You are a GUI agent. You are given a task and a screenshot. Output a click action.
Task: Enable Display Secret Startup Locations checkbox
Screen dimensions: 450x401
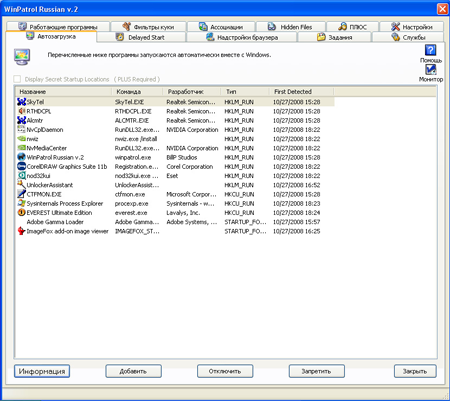pos(17,79)
